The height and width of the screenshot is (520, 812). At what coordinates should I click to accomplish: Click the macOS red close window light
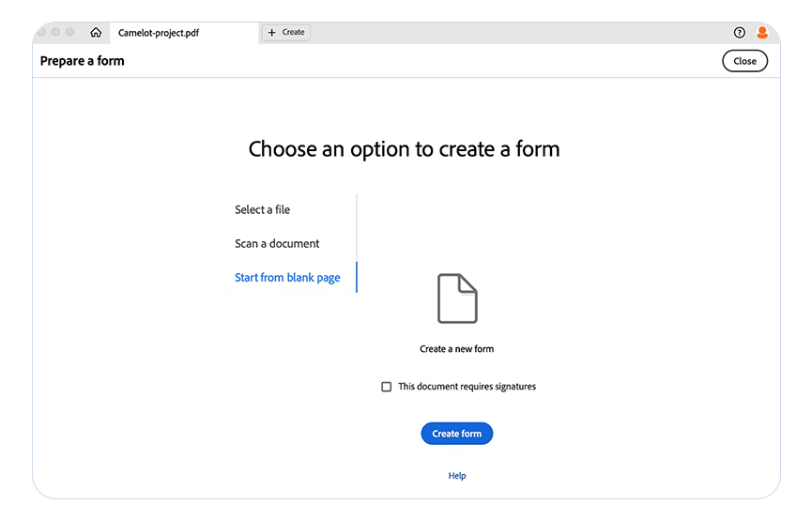tap(42, 32)
